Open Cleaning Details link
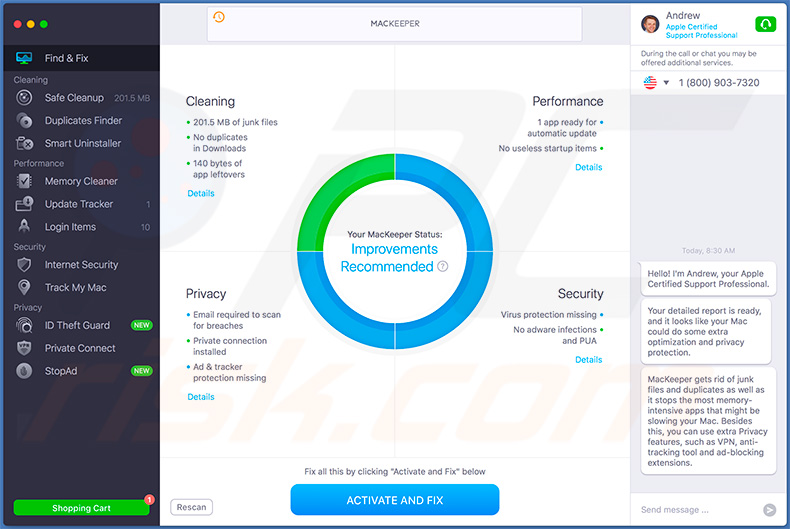 click(201, 193)
